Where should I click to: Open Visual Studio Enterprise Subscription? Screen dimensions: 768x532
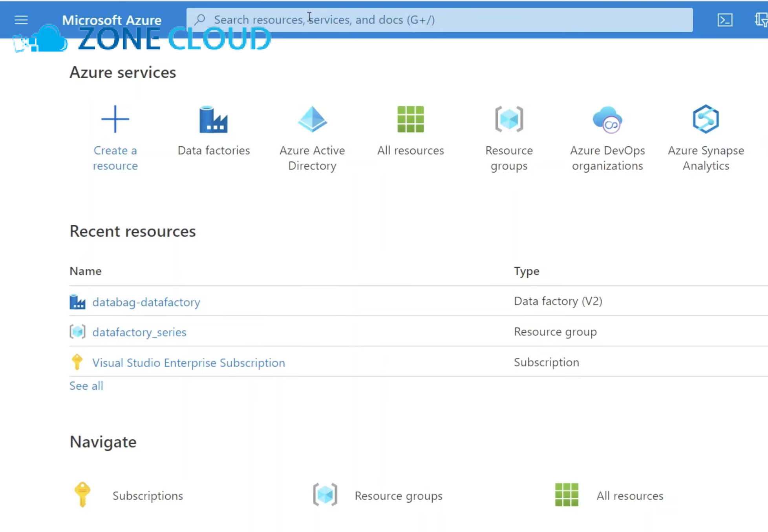188,363
